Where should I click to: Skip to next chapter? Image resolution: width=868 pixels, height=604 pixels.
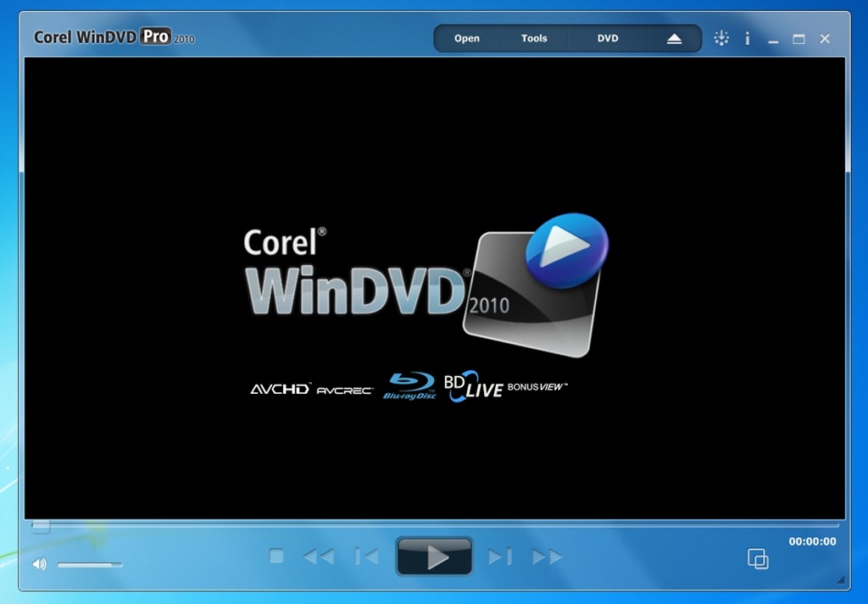500,556
